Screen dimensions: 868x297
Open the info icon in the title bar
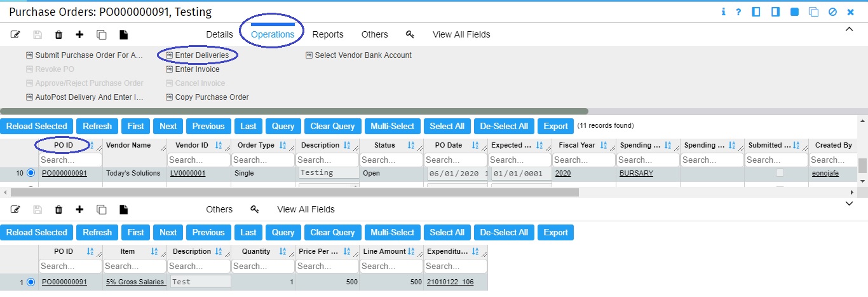[x=724, y=12]
